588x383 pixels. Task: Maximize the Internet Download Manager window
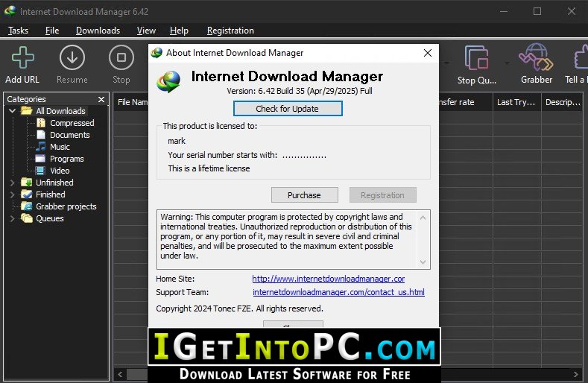537,11
